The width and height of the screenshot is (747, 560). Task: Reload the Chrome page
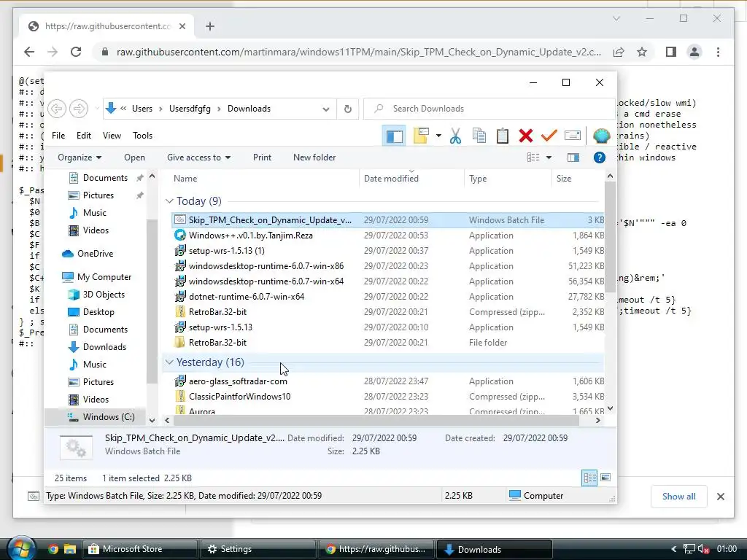click(x=76, y=52)
